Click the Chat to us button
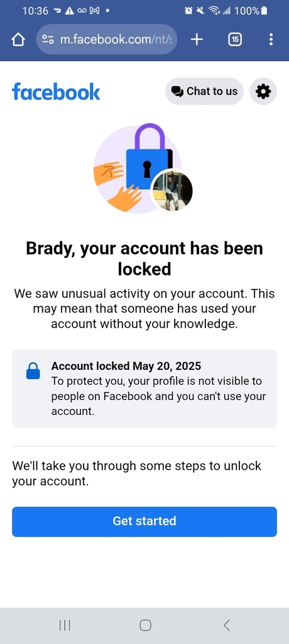The height and width of the screenshot is (644, 289). [x=204, y=91]
